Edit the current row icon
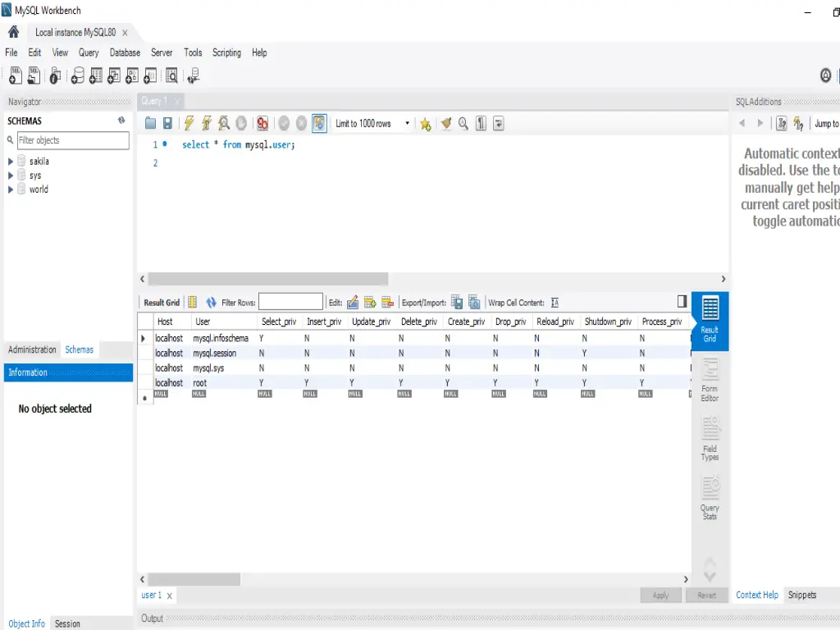840x630 pixels. [353, 303]
